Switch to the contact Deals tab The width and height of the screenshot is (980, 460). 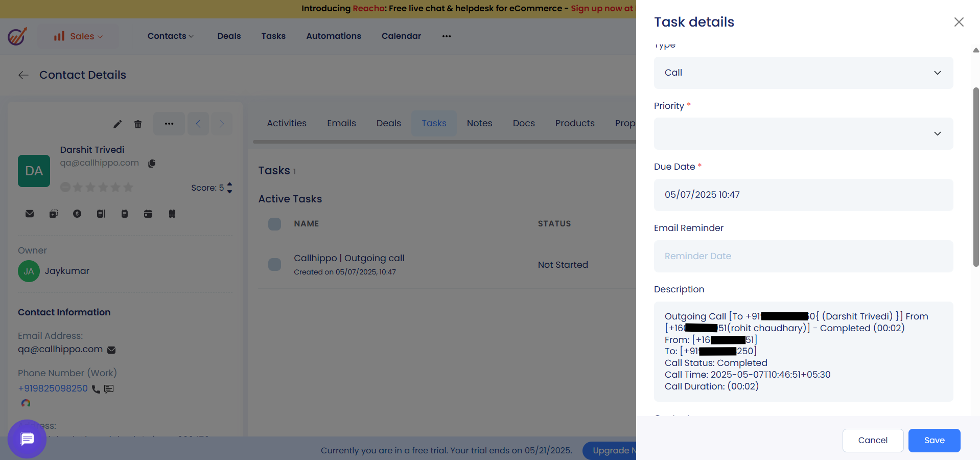[388, 123]
